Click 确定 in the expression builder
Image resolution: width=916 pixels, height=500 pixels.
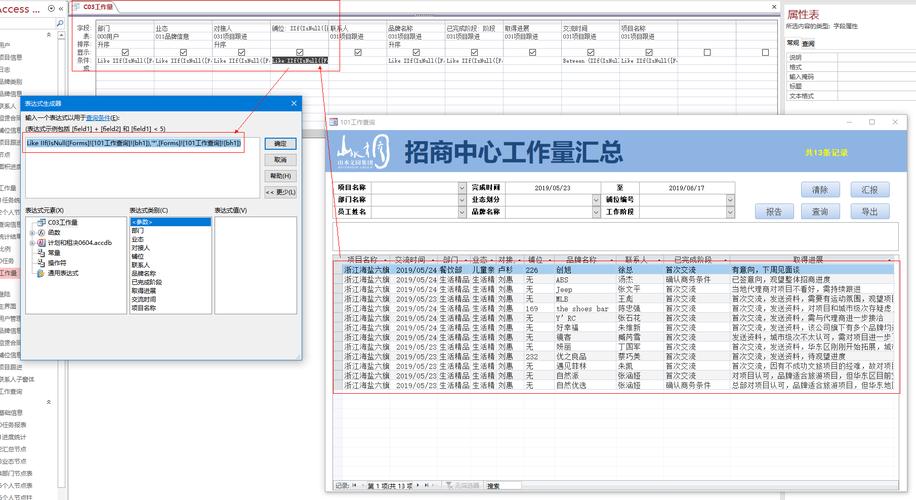(280, 144)
